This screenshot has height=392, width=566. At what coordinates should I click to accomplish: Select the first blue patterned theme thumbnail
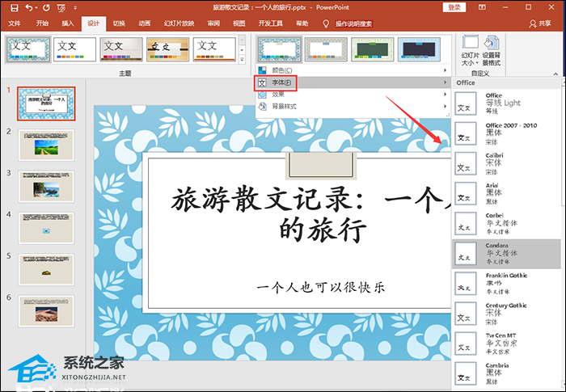click(x=28, y=49)
